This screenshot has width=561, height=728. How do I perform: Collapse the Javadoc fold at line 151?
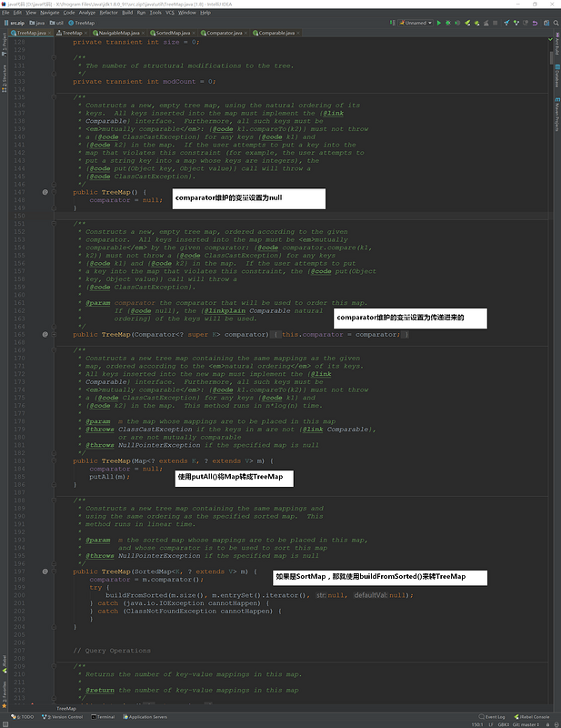click(54, 224)
